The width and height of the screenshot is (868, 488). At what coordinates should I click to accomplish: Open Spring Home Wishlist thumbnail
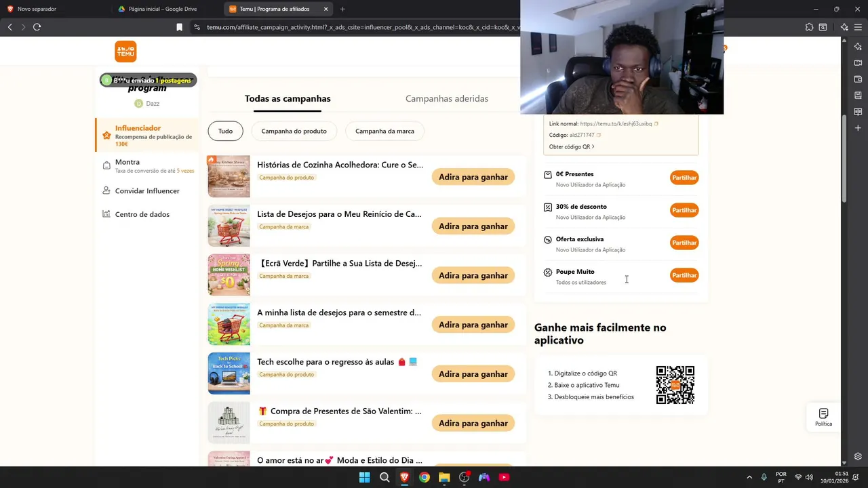click(x=229, y=275)
